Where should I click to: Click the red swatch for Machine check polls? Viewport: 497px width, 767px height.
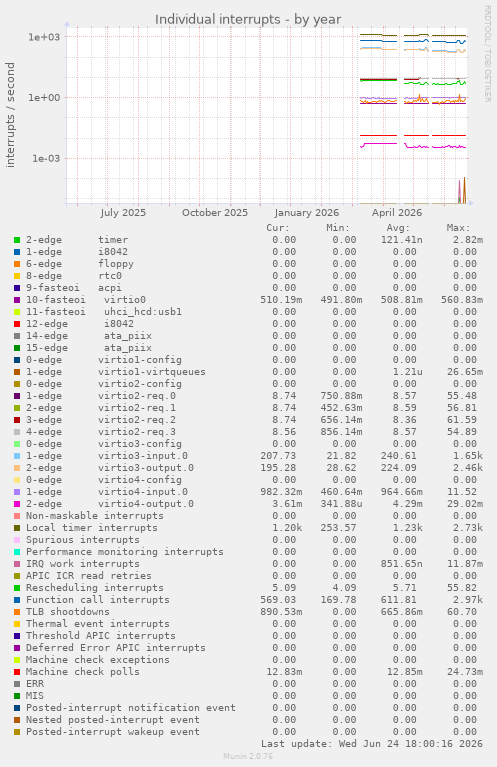click(x=17, y=672)
